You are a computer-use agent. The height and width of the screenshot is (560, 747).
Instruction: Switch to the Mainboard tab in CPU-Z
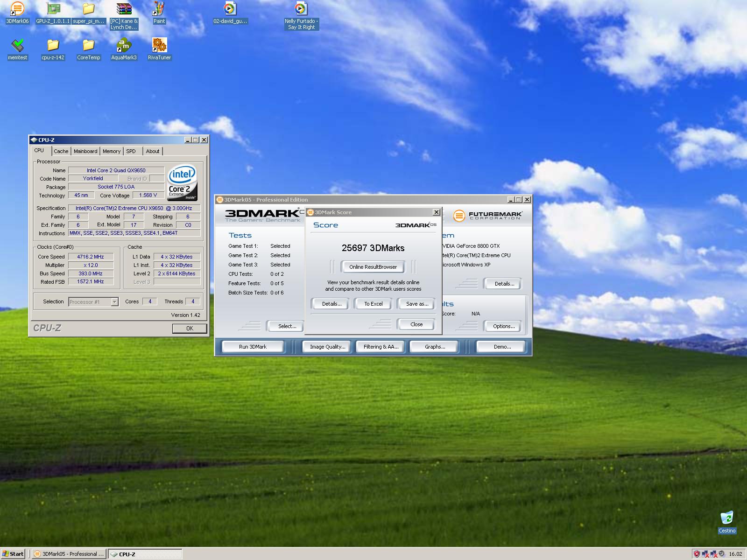85,151
